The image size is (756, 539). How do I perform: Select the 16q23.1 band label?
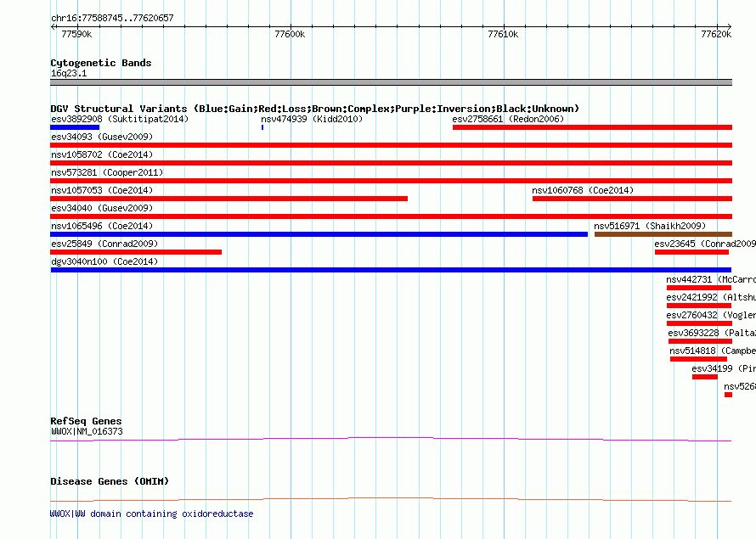pos(69,73)
